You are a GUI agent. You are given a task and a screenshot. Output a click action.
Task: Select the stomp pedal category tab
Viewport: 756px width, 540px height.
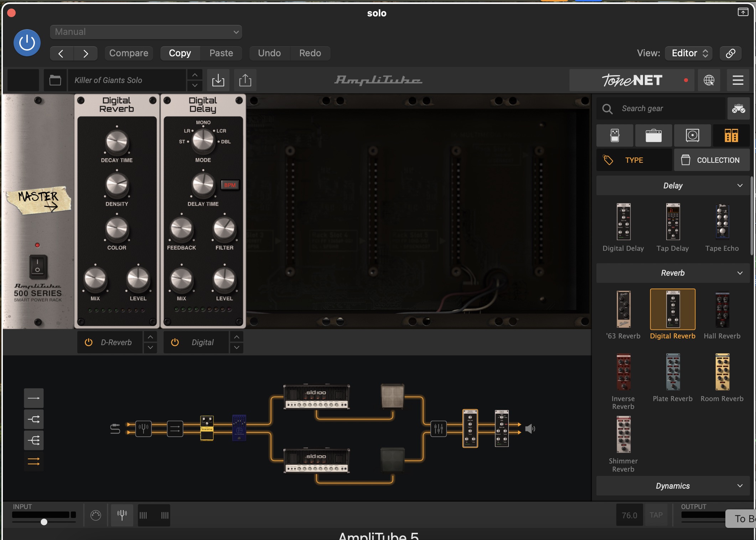click(615, 135)
